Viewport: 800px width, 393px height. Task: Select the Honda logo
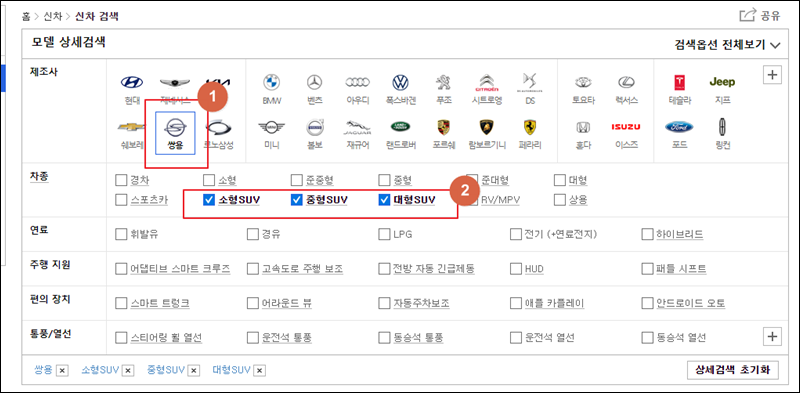[583, 127]
